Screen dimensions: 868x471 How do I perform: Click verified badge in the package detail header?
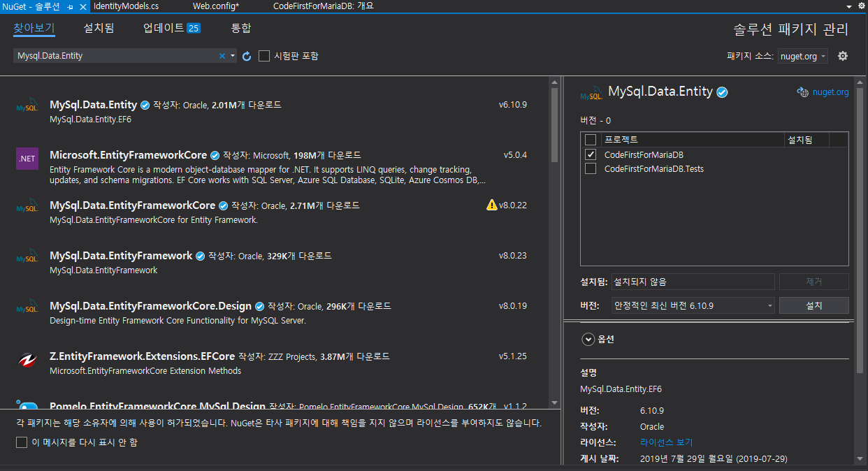click(x=723, y=92)
